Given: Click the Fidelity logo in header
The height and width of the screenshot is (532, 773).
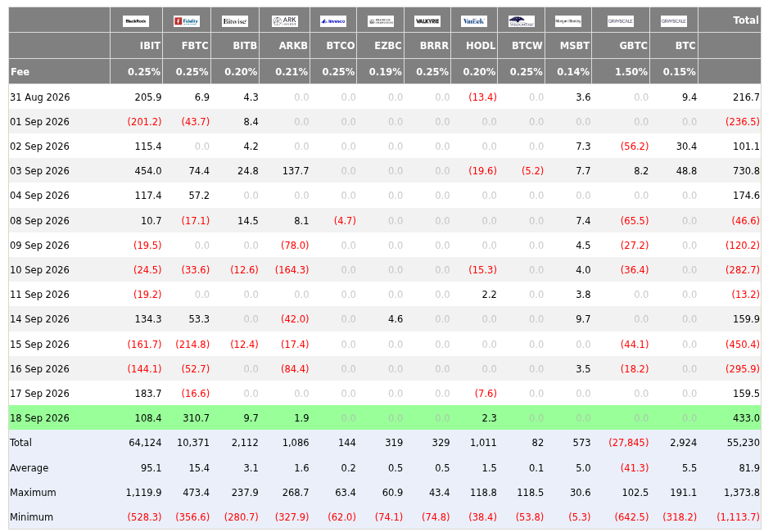Looking at the screenshot, I should (187, 21).
